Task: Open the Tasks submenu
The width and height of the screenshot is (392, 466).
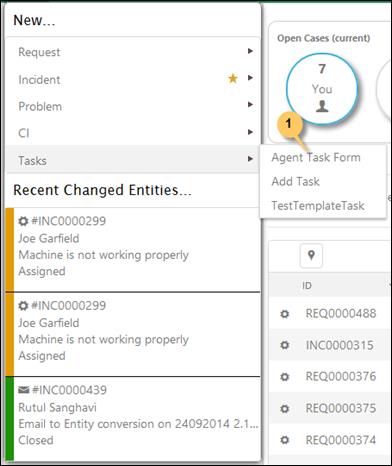Action: (x=133, y=159)
